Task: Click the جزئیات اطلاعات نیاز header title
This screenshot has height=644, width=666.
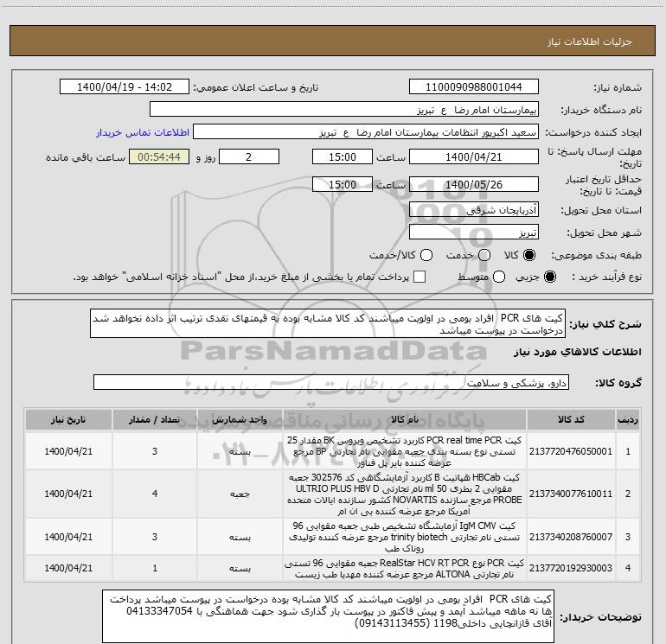Action: [590, 41]
